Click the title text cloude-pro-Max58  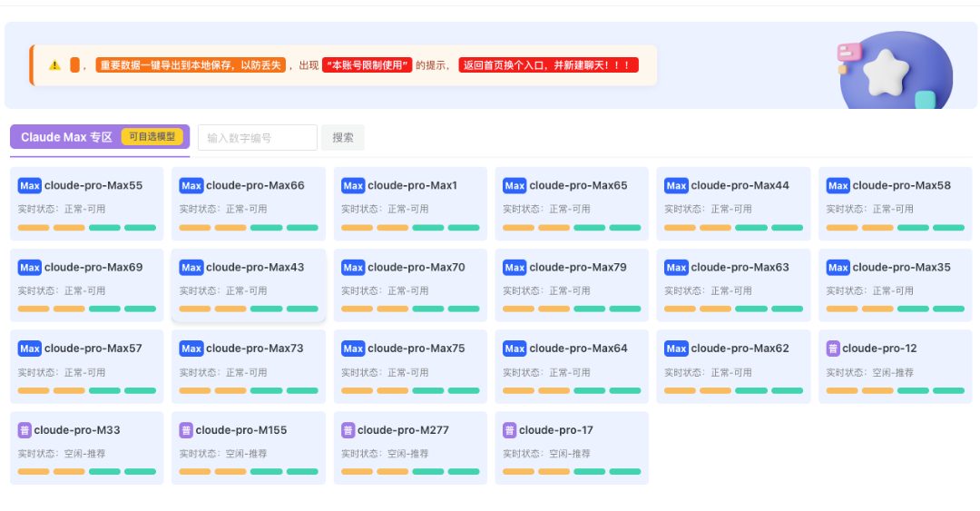click(x=902, y=186)
